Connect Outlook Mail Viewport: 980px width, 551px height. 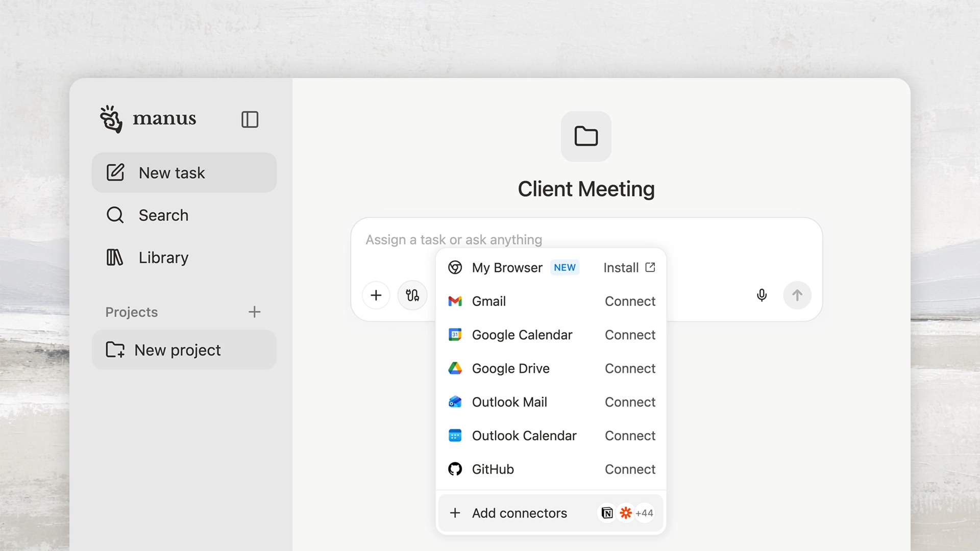click(629, 402)
